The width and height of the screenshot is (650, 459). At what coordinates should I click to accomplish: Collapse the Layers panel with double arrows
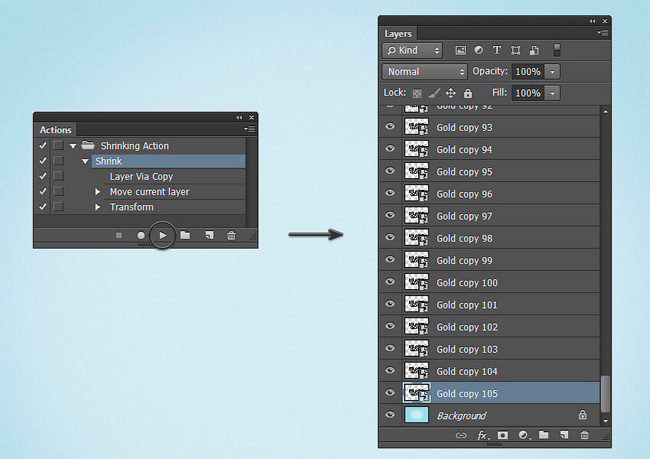592,21
